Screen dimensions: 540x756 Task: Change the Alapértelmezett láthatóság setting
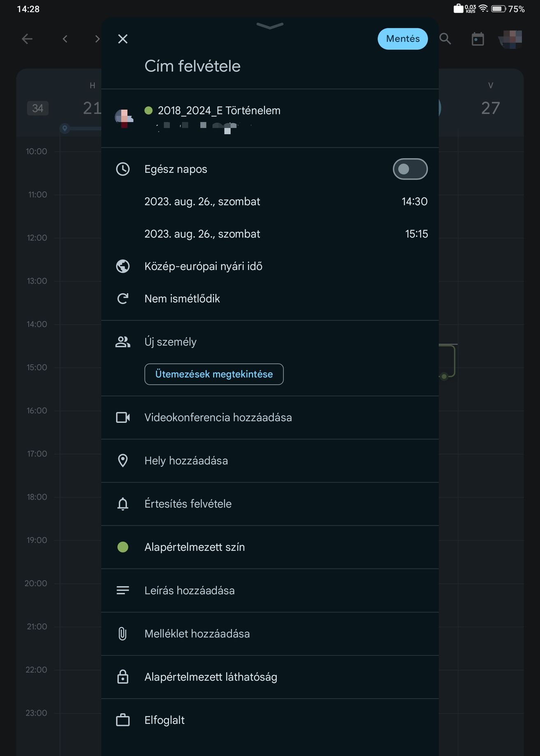(270, 677)
